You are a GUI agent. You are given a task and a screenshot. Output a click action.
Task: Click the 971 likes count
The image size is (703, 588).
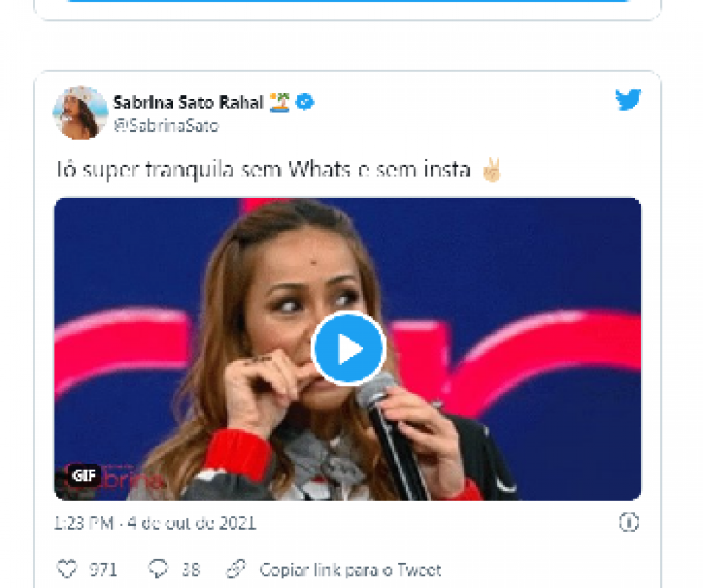pos(103,569)
